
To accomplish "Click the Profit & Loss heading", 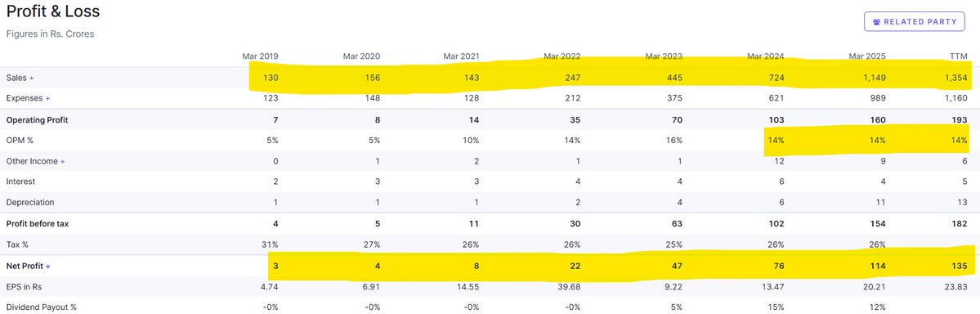I will click(53, 11).
